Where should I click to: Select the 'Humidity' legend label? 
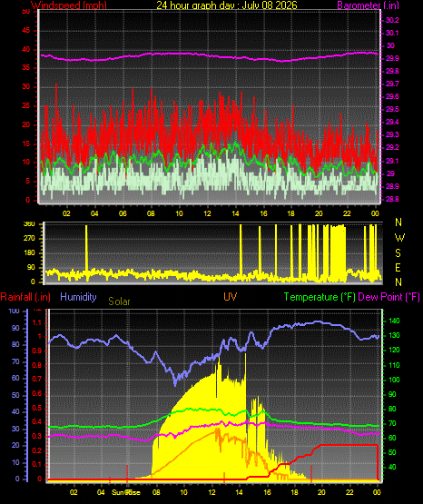78,297
